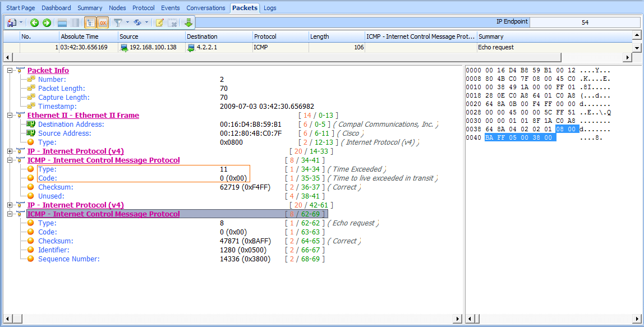Click highlighted hex bytes on line 0040
Viewport: 644px width, 327px height.
tap(521, 137)
